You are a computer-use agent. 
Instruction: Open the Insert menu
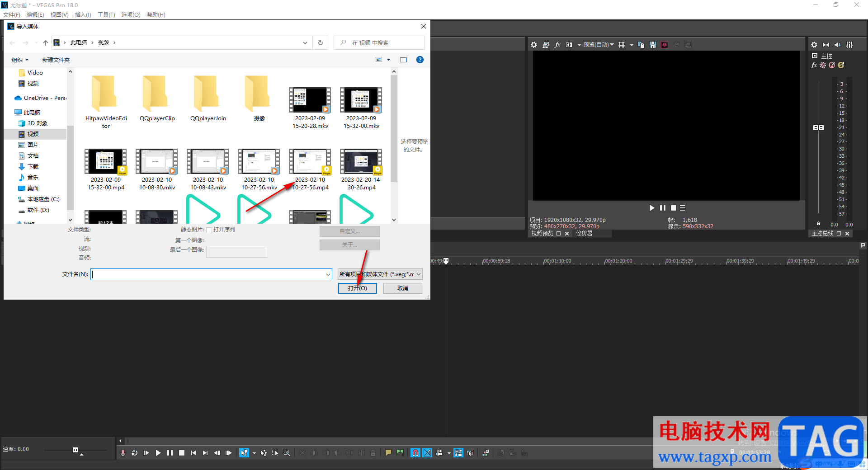click(x=83, y=15)
